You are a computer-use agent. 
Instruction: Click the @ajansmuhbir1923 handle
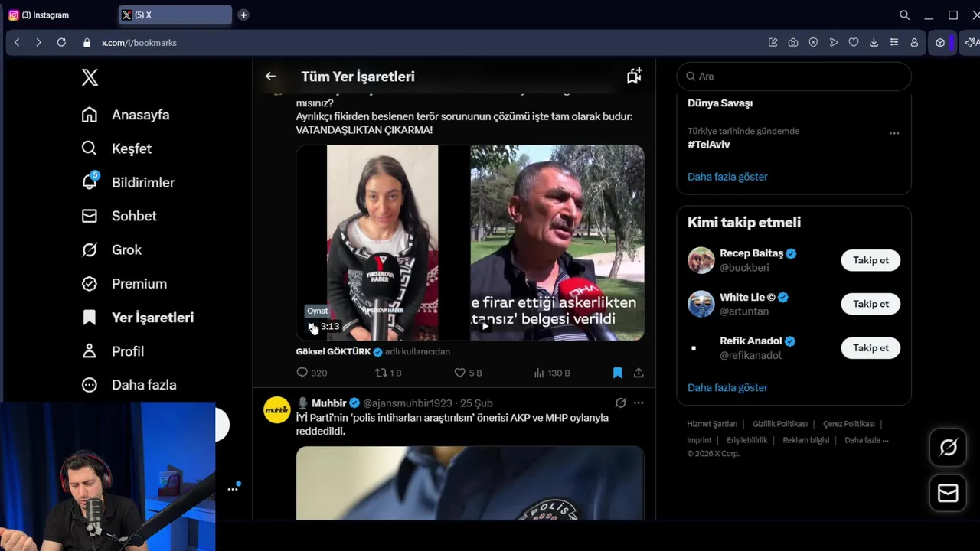pos(407,403)
